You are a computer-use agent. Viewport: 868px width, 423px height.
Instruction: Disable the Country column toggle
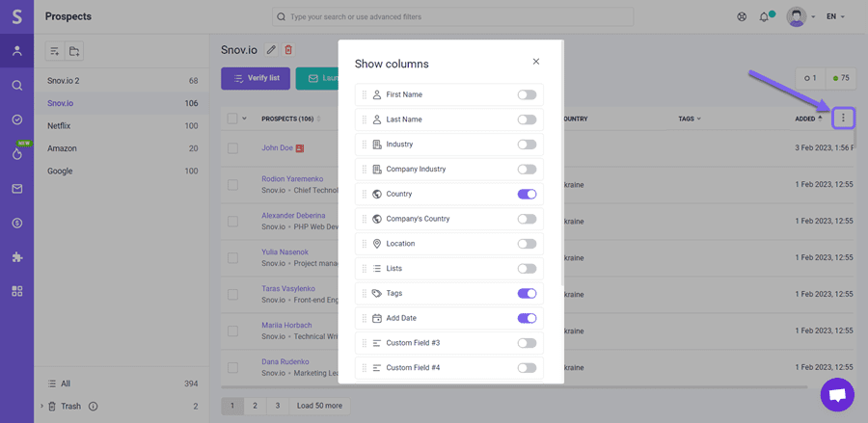coord(527,194)
